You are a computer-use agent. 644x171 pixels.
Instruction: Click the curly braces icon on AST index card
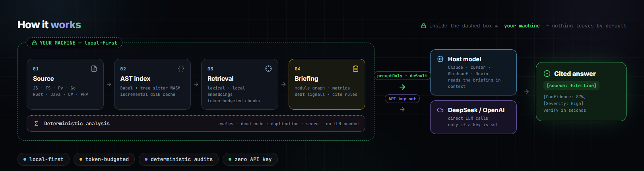181,68
